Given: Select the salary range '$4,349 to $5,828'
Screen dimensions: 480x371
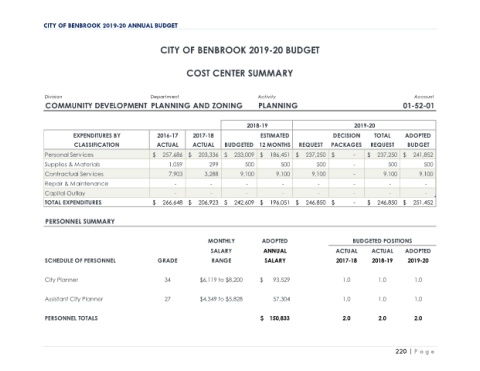Looking at the screenshot, I should pos(221,299).
